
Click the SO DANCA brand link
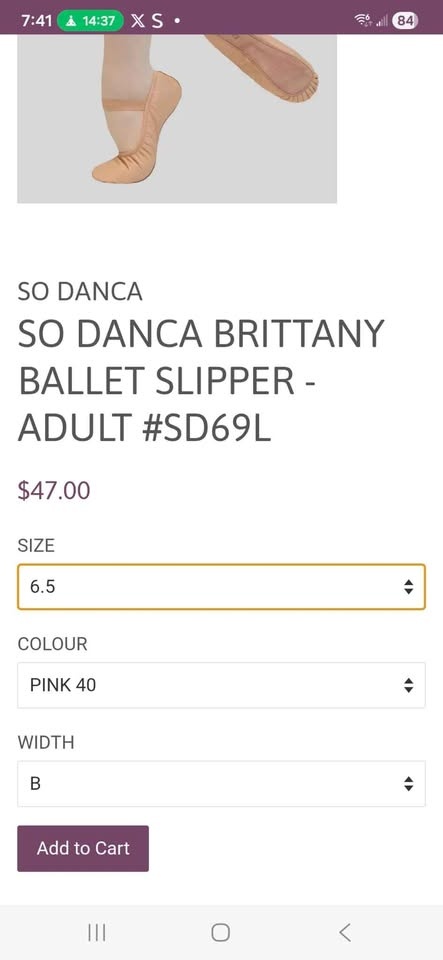80,292
